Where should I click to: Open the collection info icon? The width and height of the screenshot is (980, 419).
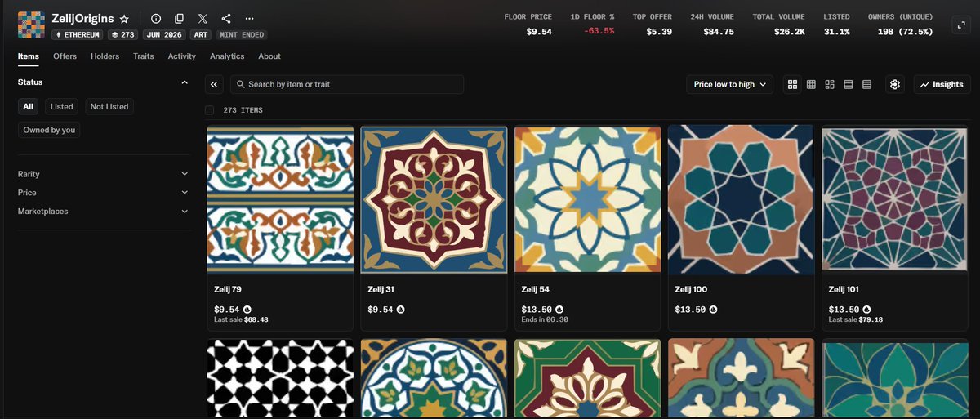tap(156, 18)
